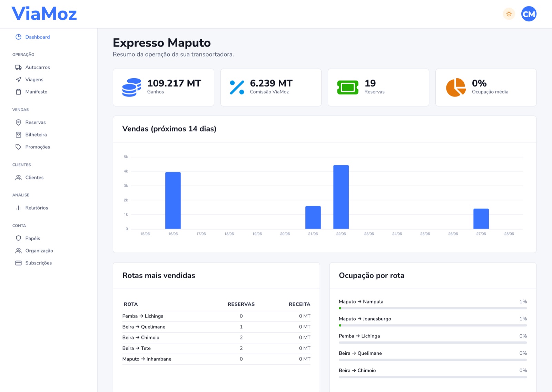Click the Organização users icon
The height and width of the screenshot is (392, 552).
[19, 251]
